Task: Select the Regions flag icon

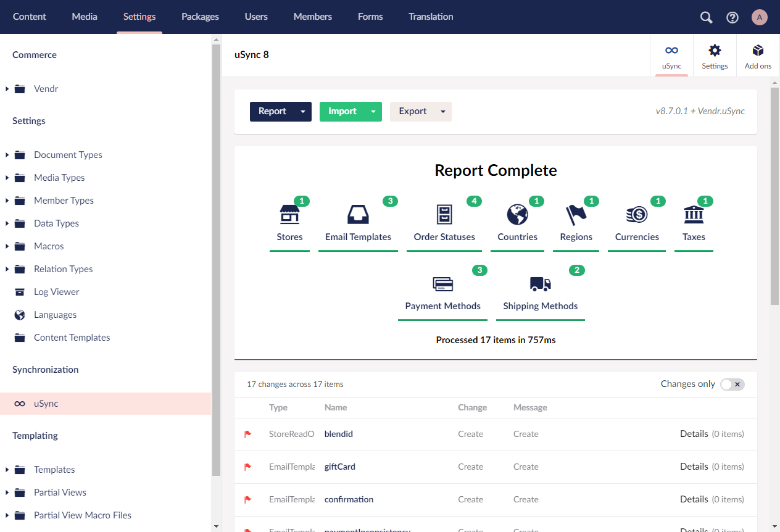Action: tap(576, 215)
